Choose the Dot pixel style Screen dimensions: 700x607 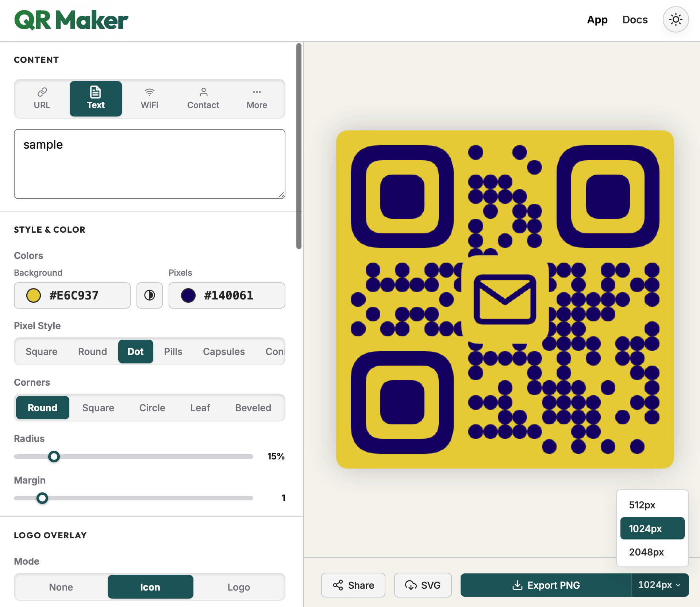136,351
